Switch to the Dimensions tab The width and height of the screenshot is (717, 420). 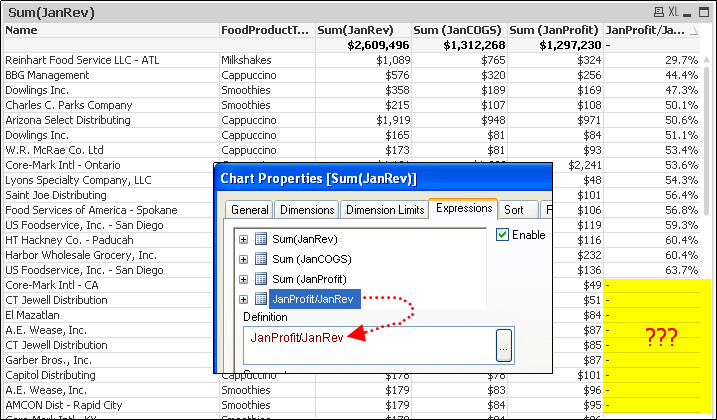coord(307,210)
